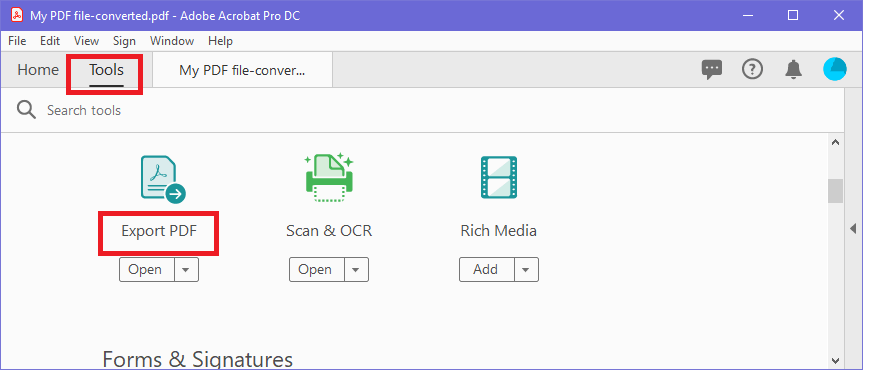Expand the right side pane arrow
The width and height of the screenshot is (870, 371).
[853, 228]
